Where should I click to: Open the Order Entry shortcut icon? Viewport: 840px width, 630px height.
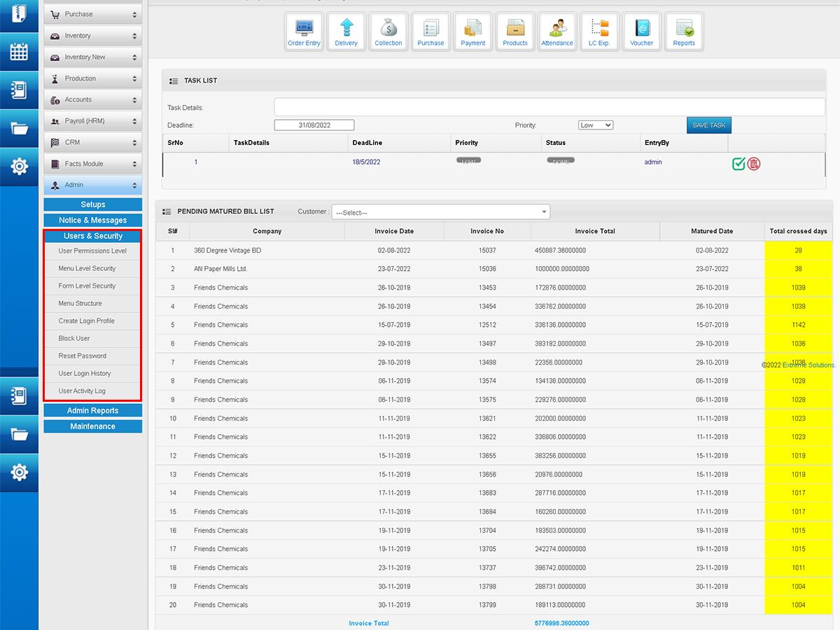coord(304,32)
